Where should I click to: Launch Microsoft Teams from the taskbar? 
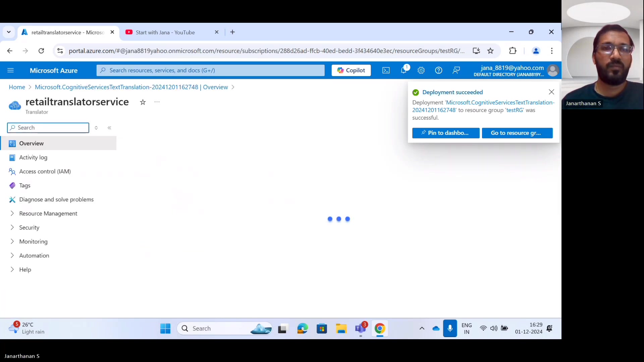(x=361, y=328)
